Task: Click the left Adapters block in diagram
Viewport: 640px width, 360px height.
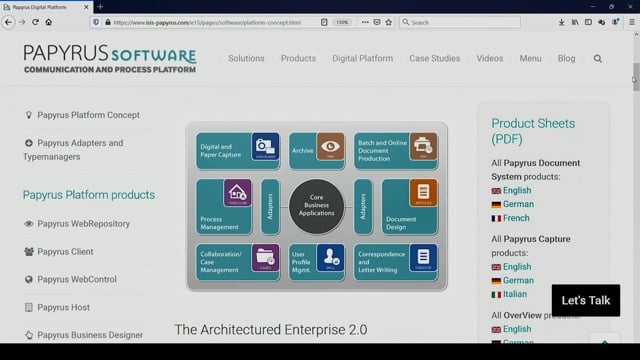Action: point(270,207)
